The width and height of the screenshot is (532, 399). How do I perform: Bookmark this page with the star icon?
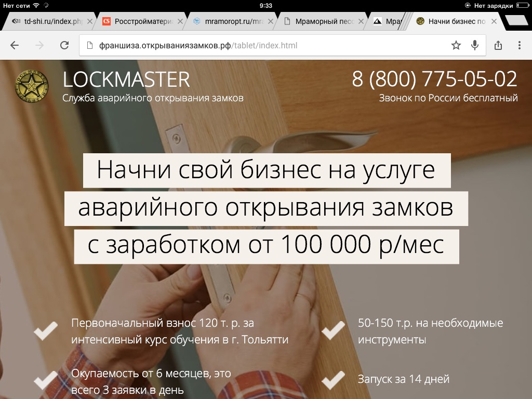[456, 45]
